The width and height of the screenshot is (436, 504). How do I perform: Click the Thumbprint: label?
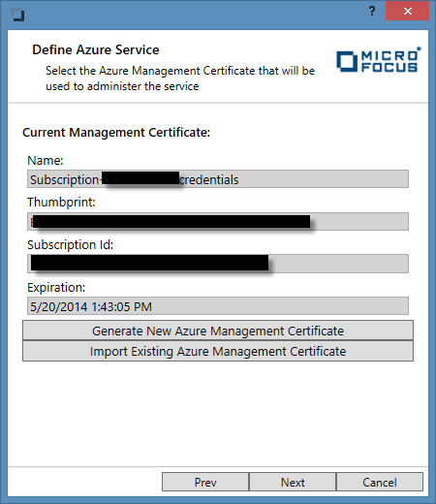[61, 203]
